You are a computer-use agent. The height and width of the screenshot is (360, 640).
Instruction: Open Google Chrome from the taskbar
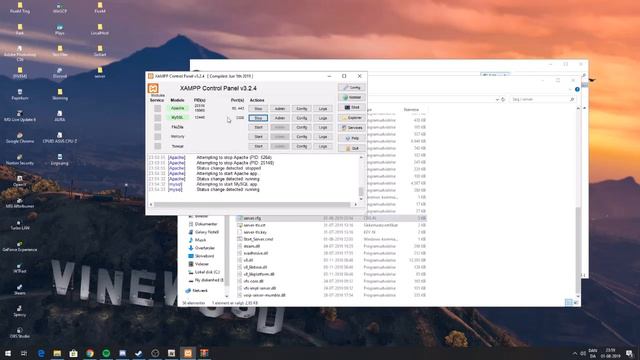tap(90, 353)
